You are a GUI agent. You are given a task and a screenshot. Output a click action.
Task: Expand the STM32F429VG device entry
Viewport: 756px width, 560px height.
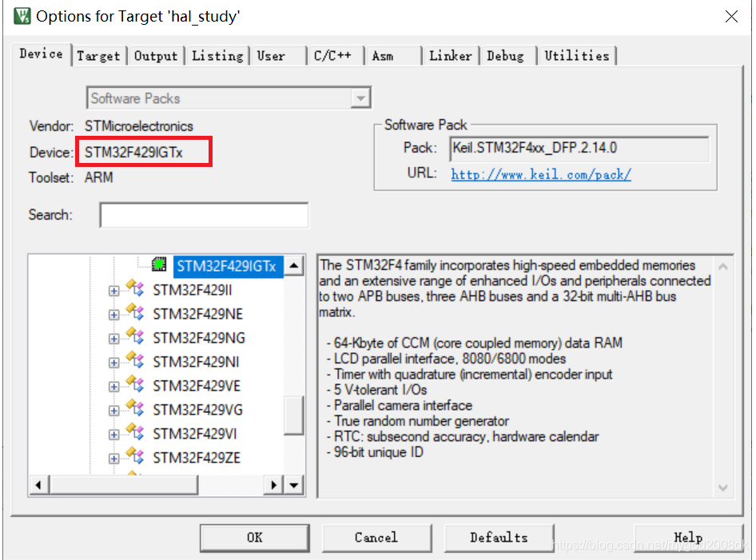coord(113,409)
